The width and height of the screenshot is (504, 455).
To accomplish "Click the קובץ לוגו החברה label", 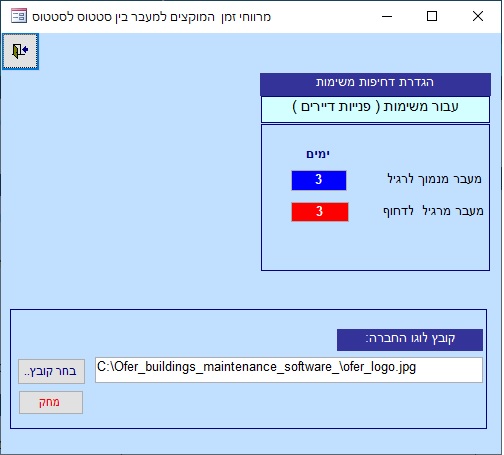I will [410, 340].
